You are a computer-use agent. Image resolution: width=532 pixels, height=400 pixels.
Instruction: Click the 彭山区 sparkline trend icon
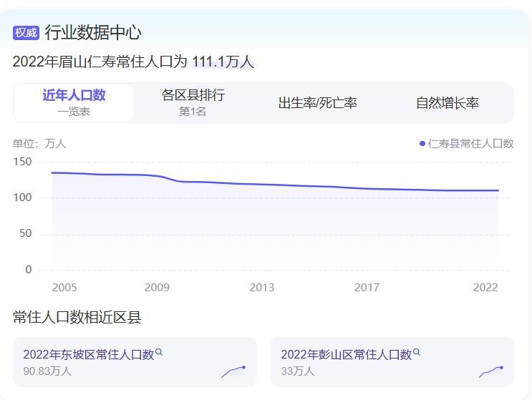(491, 371)
